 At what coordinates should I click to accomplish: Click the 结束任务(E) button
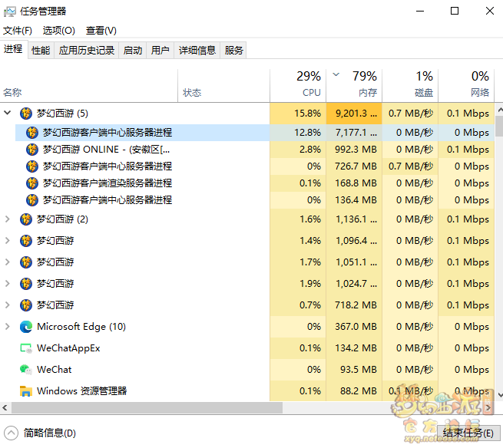click(468, 433)
